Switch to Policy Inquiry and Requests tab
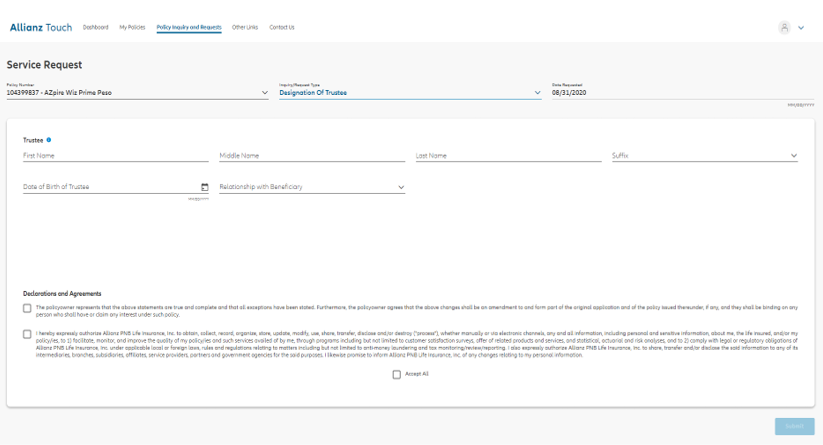This screenshot has height=445, width=823. (189, 27)
